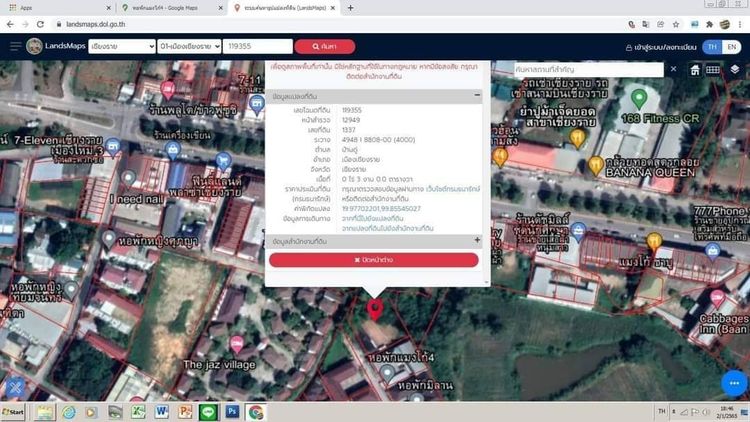Viewport: 750px width, 422px height.
Task: Open the LandsMaps hamburger menu
Action: 15,46
